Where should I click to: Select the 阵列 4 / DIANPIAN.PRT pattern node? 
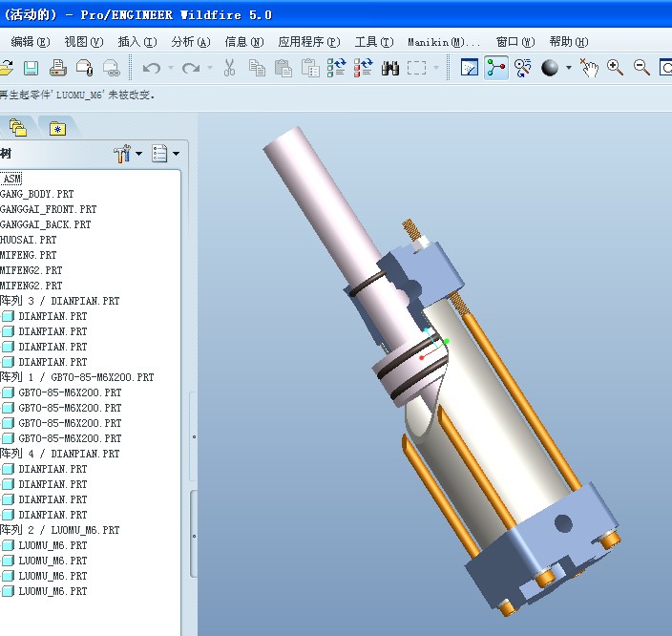(59, 454)
